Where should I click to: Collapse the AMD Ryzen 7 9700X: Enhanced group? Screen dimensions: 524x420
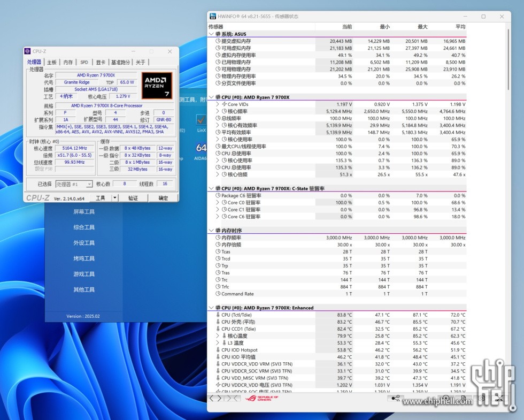pyautogui.click(x=211, y=308)
